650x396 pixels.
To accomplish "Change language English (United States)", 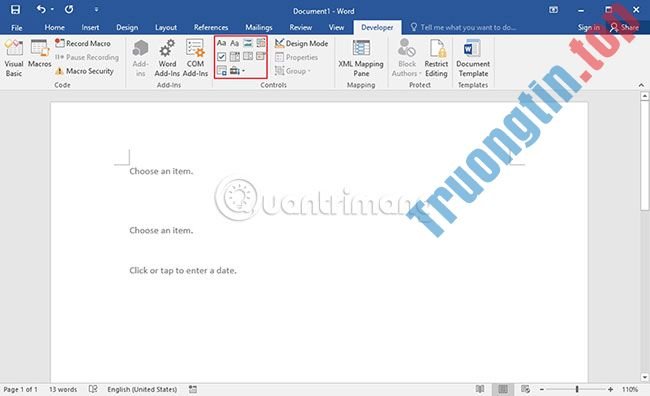I will click(142, 389).
